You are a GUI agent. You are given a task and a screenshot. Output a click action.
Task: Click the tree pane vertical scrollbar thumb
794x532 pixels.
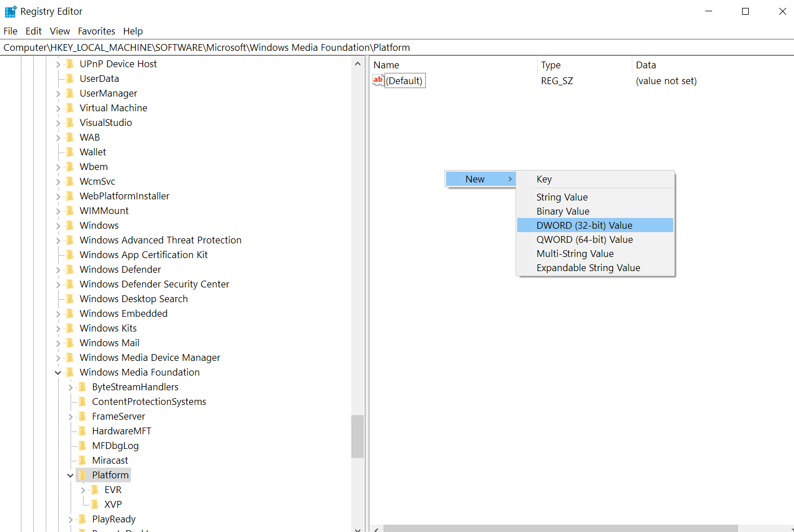357,436
